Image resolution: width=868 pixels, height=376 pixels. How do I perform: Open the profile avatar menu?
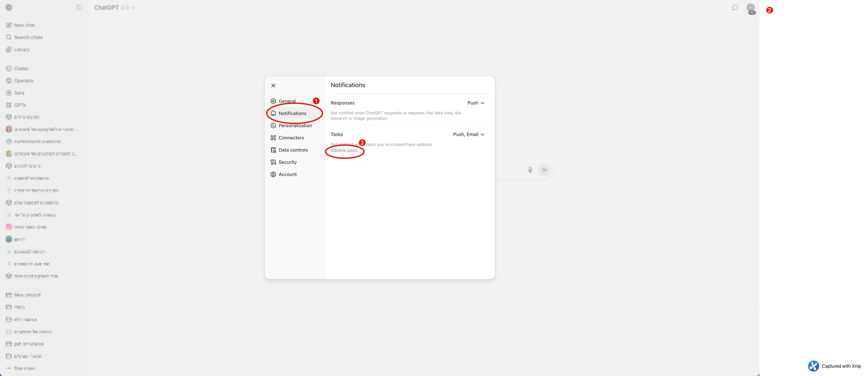(x=751, y=8)
